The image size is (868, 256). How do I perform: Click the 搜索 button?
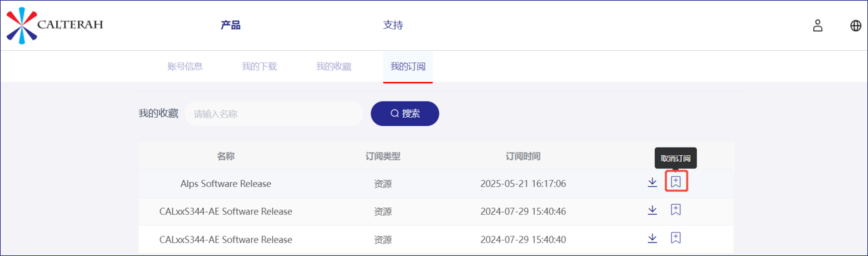pos(405,114)
